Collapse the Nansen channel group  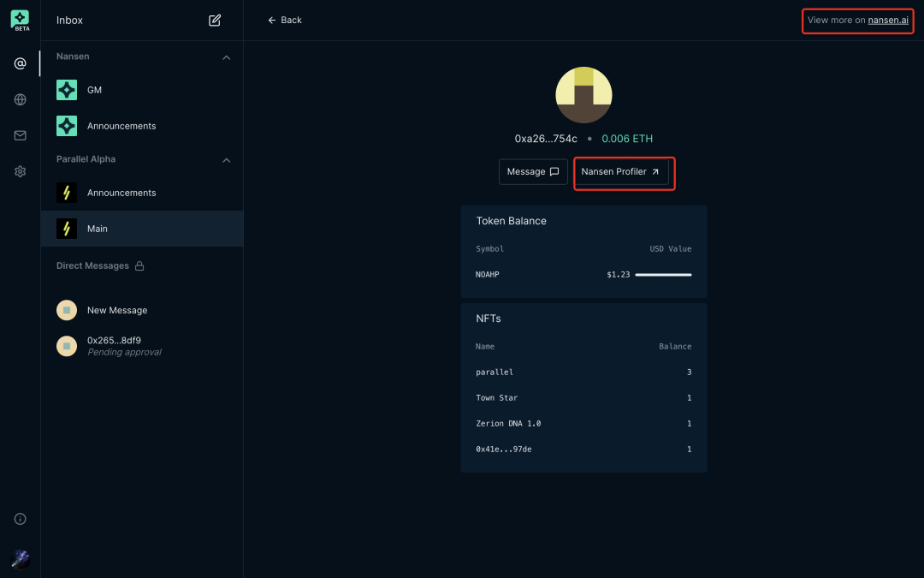(226, 57)
